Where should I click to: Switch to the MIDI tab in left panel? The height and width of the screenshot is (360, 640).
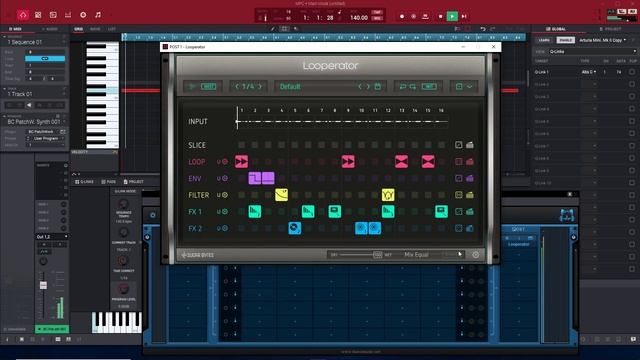pyautogui.click(x=15, y=29)
